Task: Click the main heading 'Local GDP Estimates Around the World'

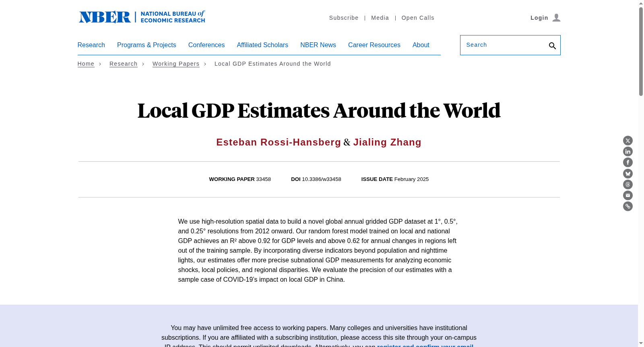Action: coord(319,110)
